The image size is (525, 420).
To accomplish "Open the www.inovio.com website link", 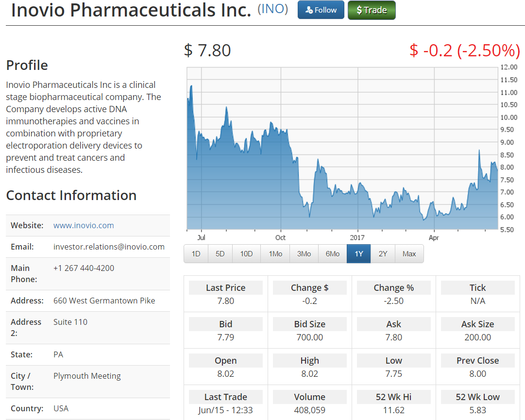I will (84, 226).
